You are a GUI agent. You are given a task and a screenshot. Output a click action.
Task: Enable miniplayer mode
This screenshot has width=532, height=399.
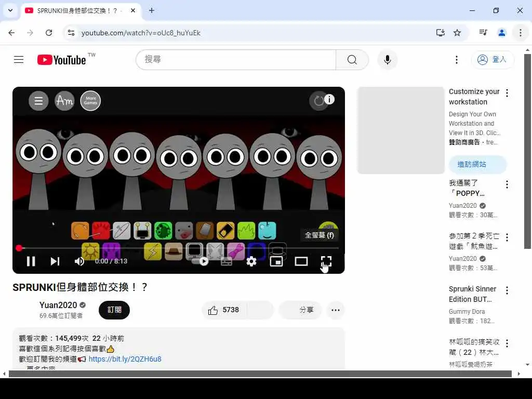coord(276,261)
